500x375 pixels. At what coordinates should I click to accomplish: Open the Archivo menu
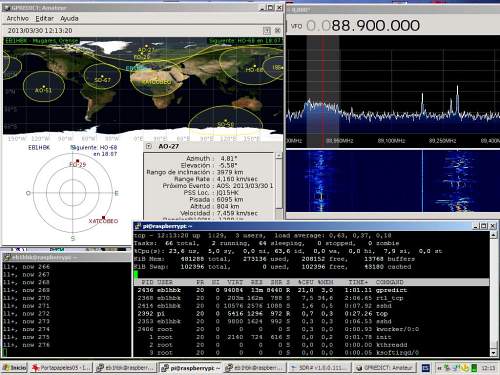tap(18, 19)
